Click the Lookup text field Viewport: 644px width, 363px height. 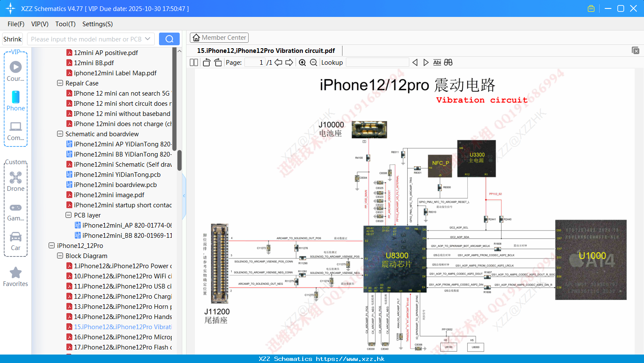378,63
